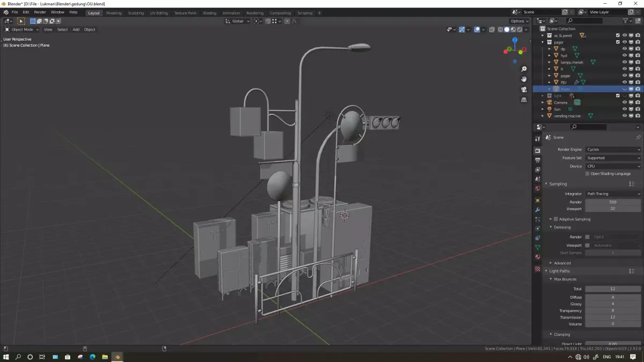The image size is (644, 362).
Task: Open the File menu
Action: 14,12
